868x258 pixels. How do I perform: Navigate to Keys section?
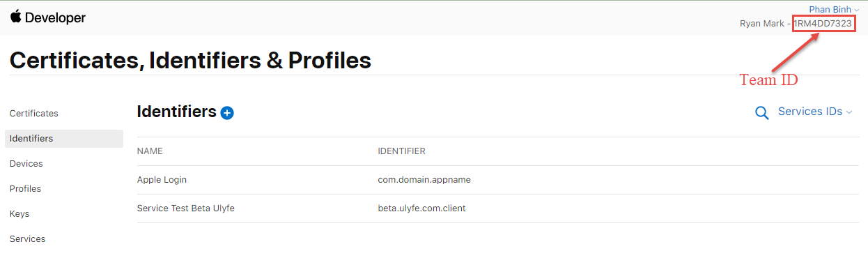click(x=20, y=214)
